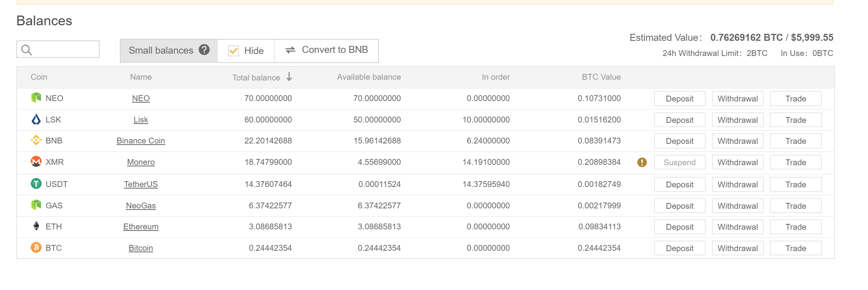The width and height of the screenshot is (868, 290).
Task: Click the GAS coin icon
Action: [36, 205]
